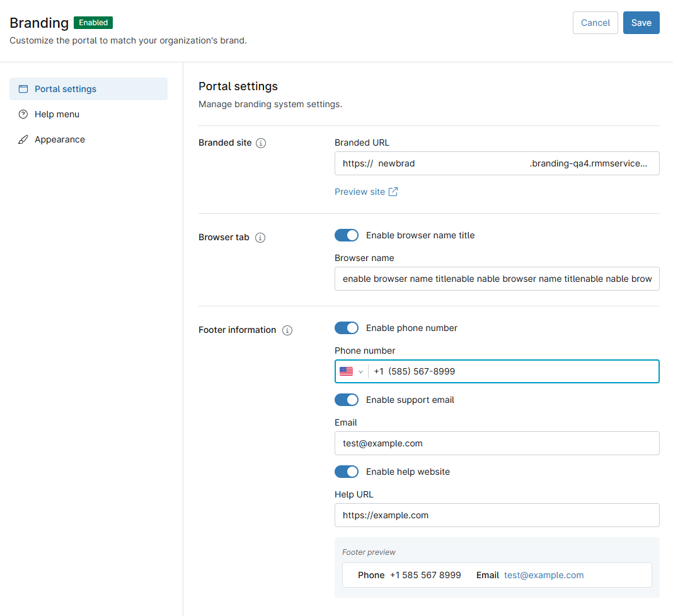Switch off Enable help website toggle
673x616 pixels.
point(347,472)
